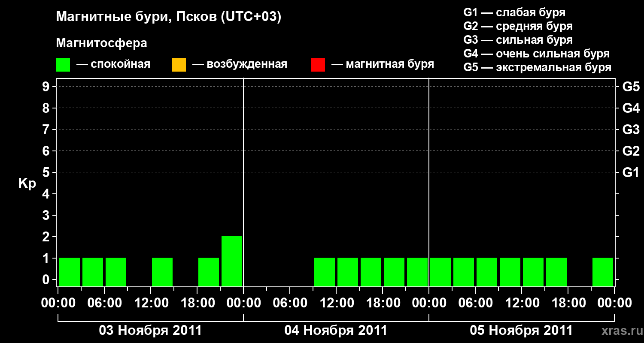Select the line 'G1 — слабая буря'
Screen dimensions: 644x343
pyautogui.click(x=514, y=12)
